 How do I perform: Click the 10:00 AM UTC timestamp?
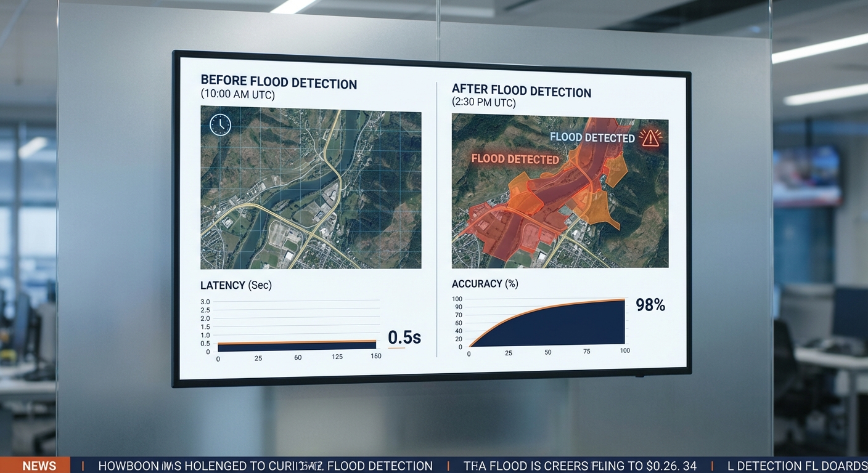pos(238,95)
